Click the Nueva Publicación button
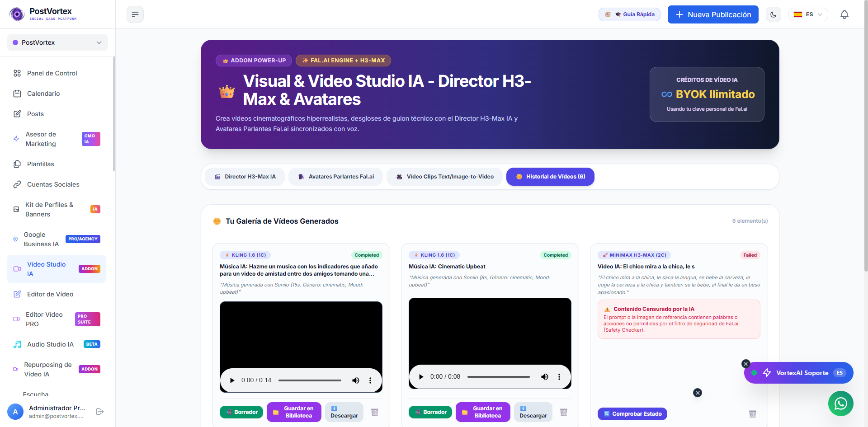The width and height of the screenshot is (868, 427). [713, 14]
